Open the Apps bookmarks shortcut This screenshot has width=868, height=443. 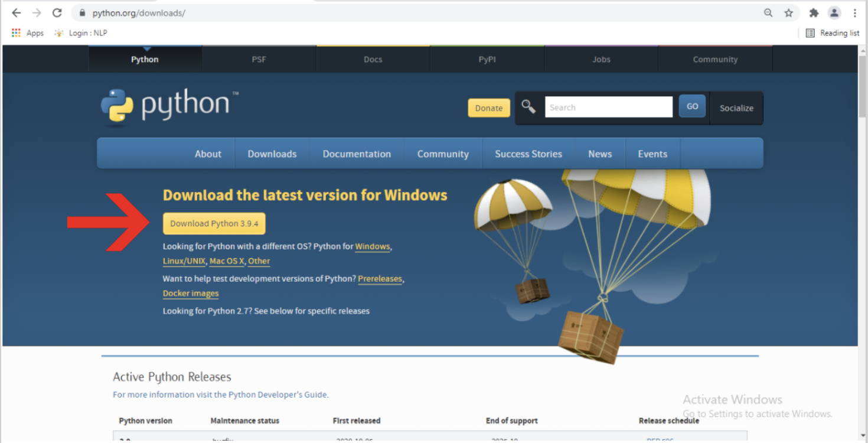28,33
